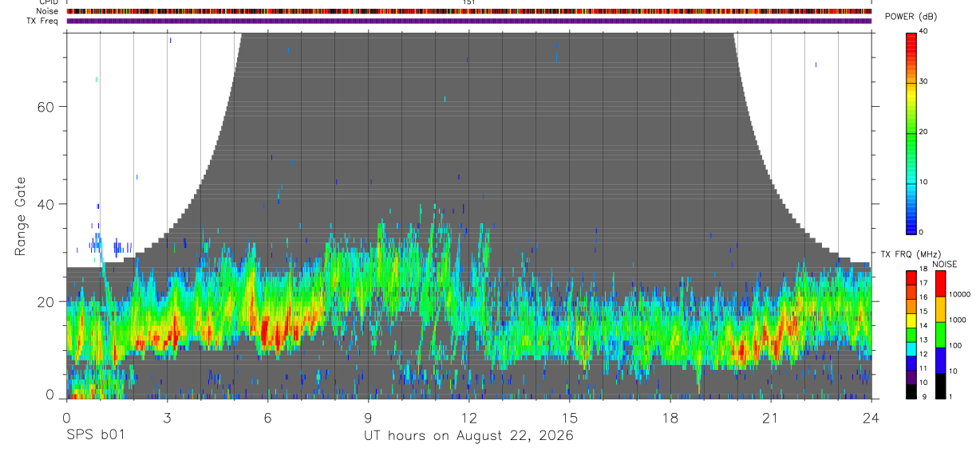The height and width of the screenshot is (452, 980).
Task: Click the 6 hour tick label
Action: (x=267, y=418)
